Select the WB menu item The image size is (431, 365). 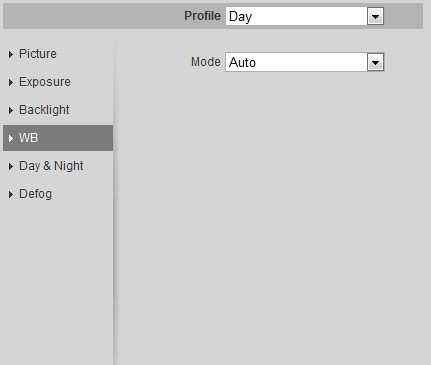(x=58, y=138)
